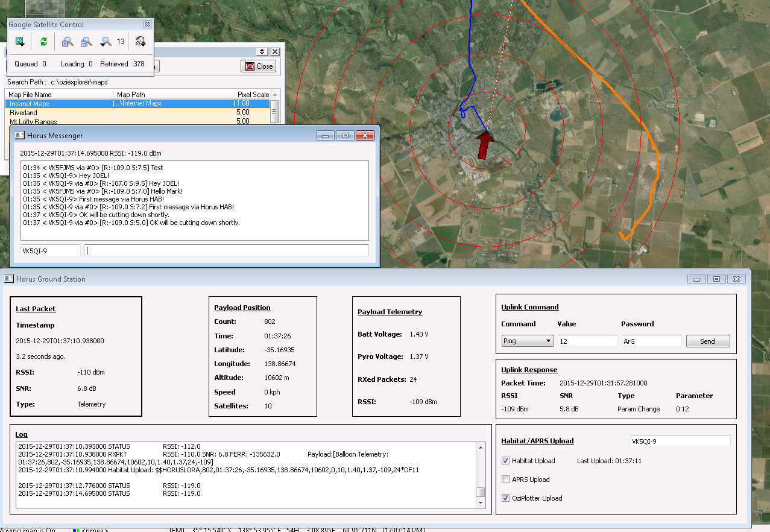Screen dimensions: 770x532
Task: Open the Command dropdown showing Ping
Action: tap(528, 341)
